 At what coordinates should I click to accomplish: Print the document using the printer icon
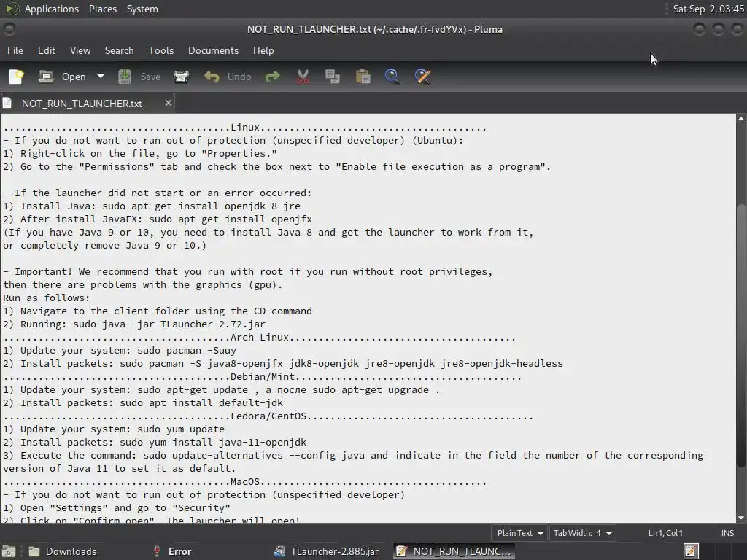[182, 77]
